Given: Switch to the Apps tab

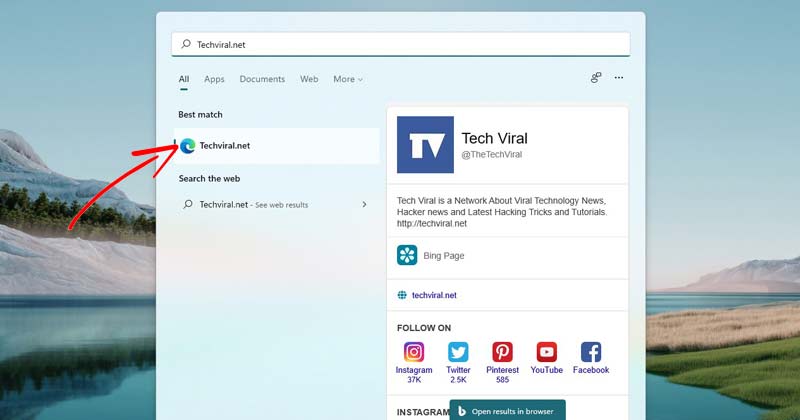Looking at the screenshot, I should pos(214,79).
